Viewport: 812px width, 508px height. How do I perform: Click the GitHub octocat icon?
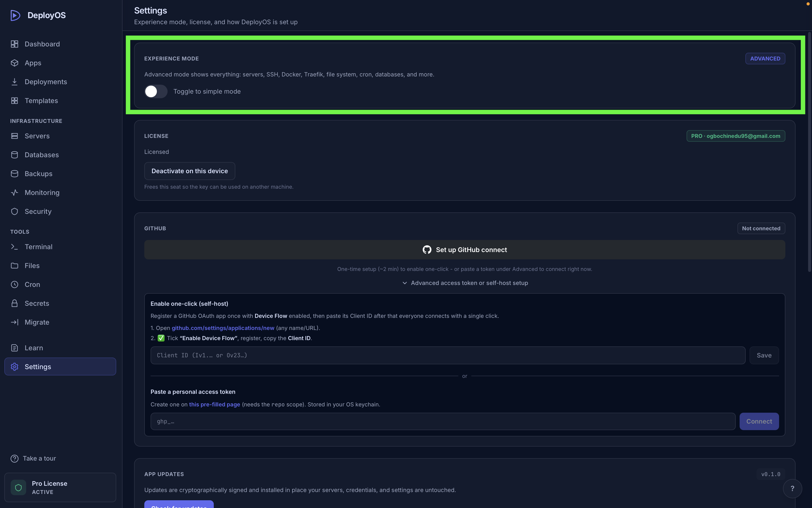pyautogui.click(x=427, y=250)
